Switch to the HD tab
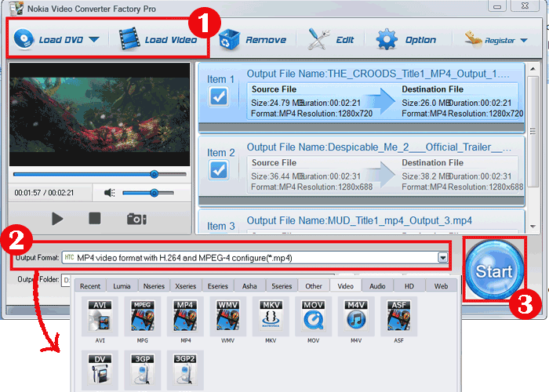Viewport: 549px width, 392px height. coord(409,286)
